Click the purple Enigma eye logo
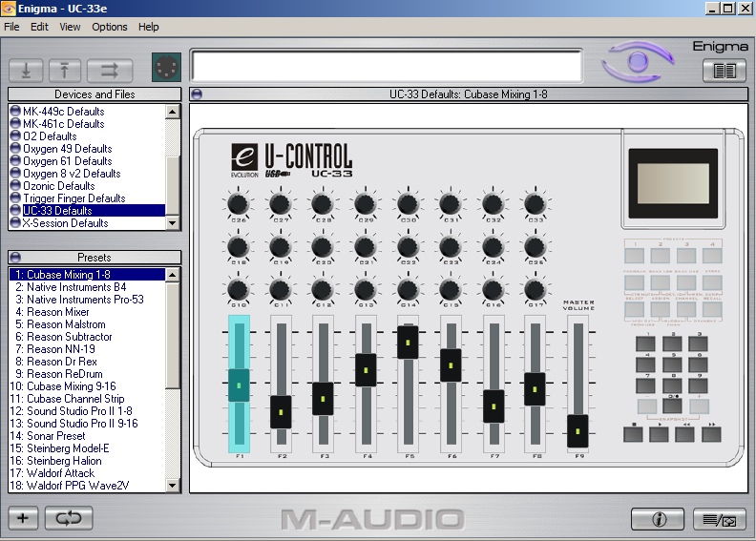The height and width of the screenshot is (541, 756). 638,61
